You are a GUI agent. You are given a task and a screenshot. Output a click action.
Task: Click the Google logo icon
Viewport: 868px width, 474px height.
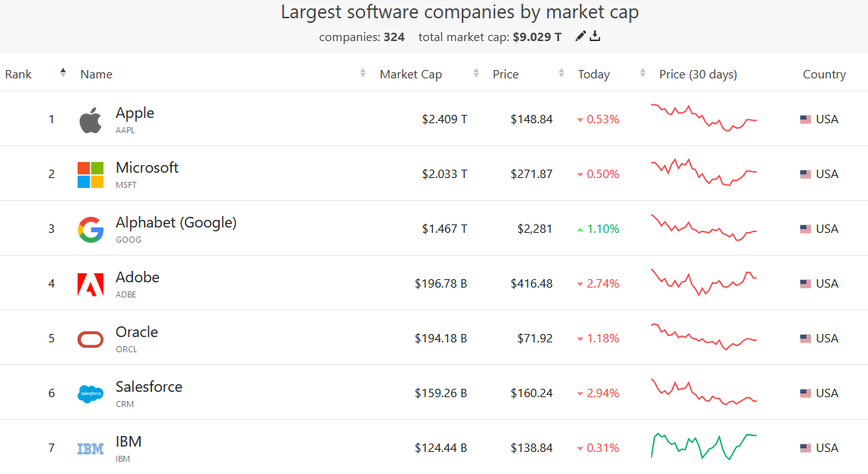(x=91, y=229)
